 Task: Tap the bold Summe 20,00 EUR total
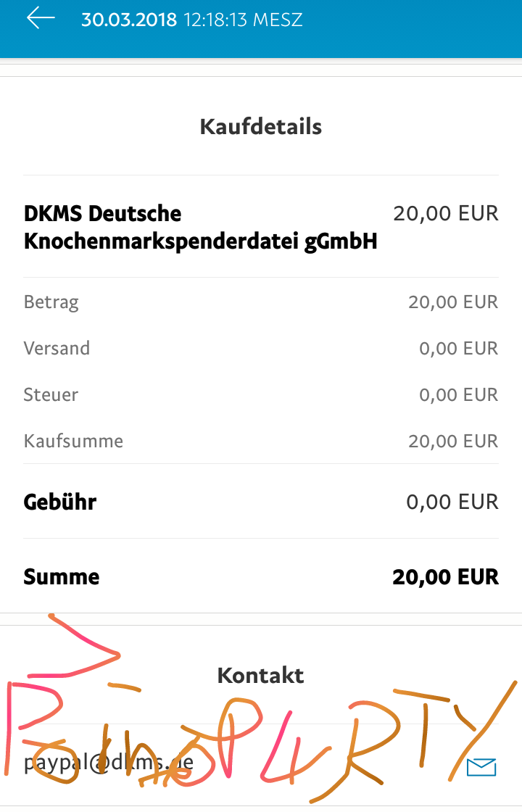coord(446,577)
